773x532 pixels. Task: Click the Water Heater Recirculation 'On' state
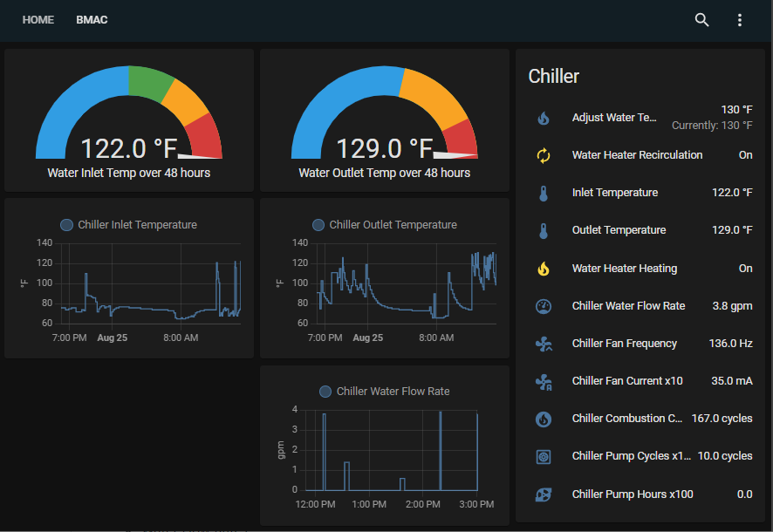(745, 155)
